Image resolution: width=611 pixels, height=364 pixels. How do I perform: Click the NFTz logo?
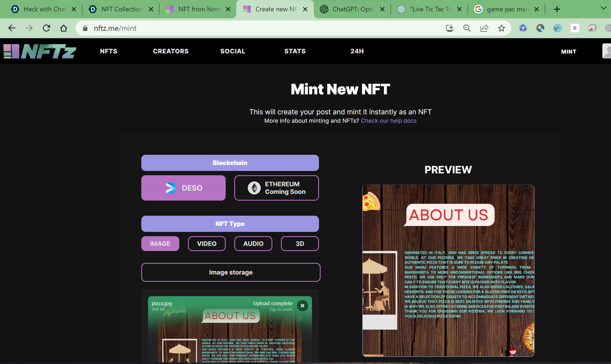click(40, 51)
